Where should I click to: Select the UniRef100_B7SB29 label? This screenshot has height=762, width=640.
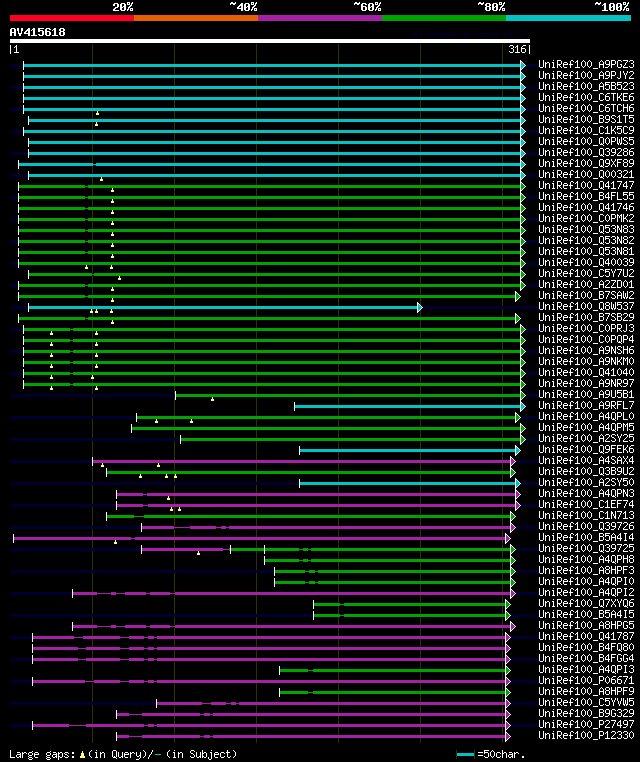[x=586, y=317]
